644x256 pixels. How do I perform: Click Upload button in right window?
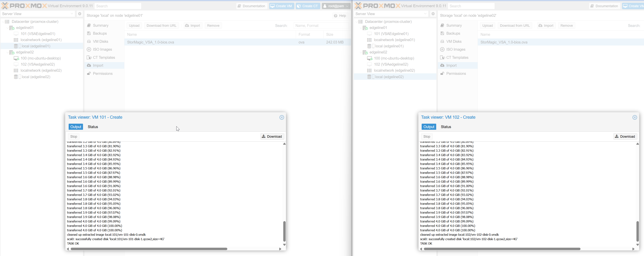coord(488,25)
